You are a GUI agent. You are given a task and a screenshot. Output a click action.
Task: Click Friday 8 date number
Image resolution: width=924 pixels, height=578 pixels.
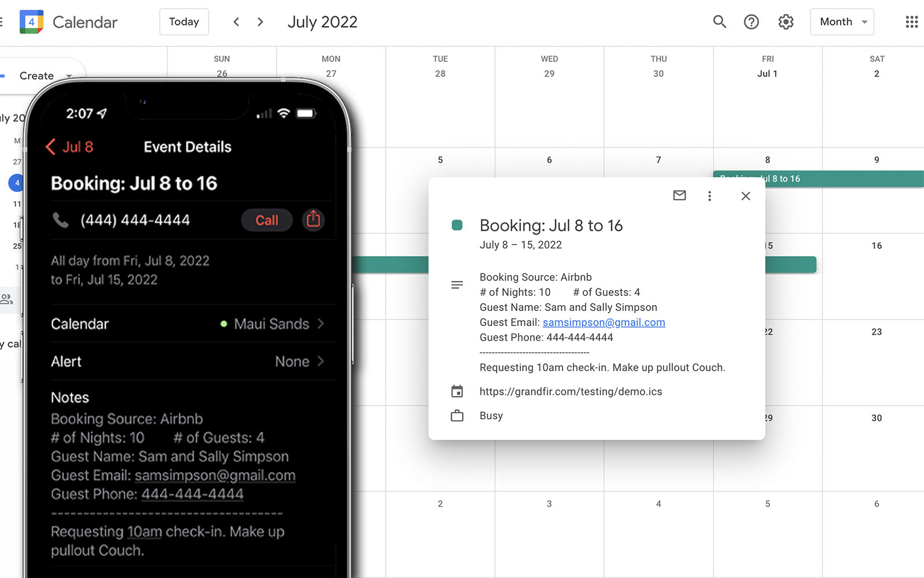pos(767,160)
